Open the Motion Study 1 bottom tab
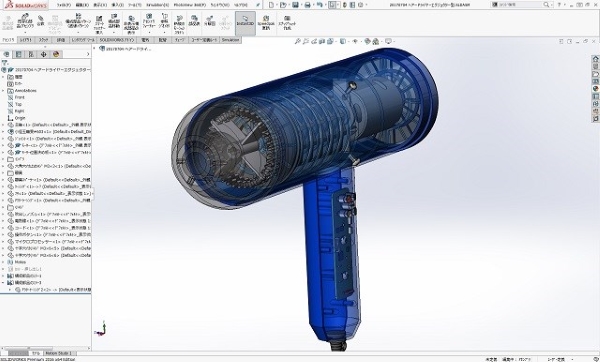Image resolution: width=600 pixels, height=362 pixels. [59, 353]
